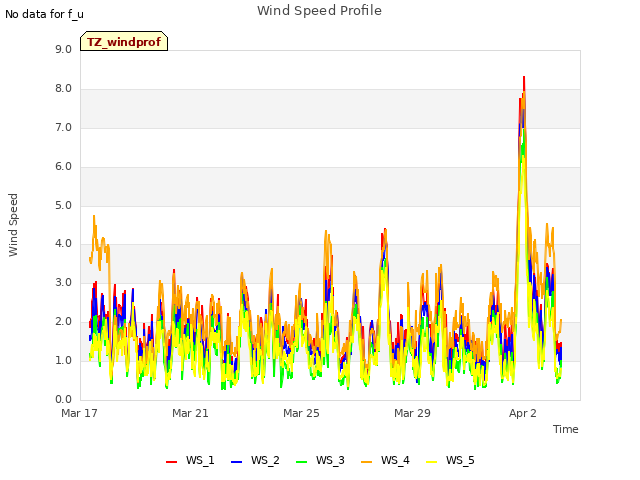Image resolution: width=640 pixels, height=480 pixels.
Task: Click the 1.0 y-axis tick label
Action: click(x=63, y=360)
